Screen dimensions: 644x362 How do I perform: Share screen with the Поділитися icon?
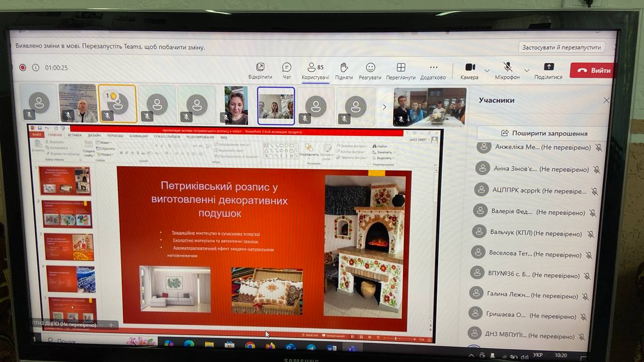[548, 70]
